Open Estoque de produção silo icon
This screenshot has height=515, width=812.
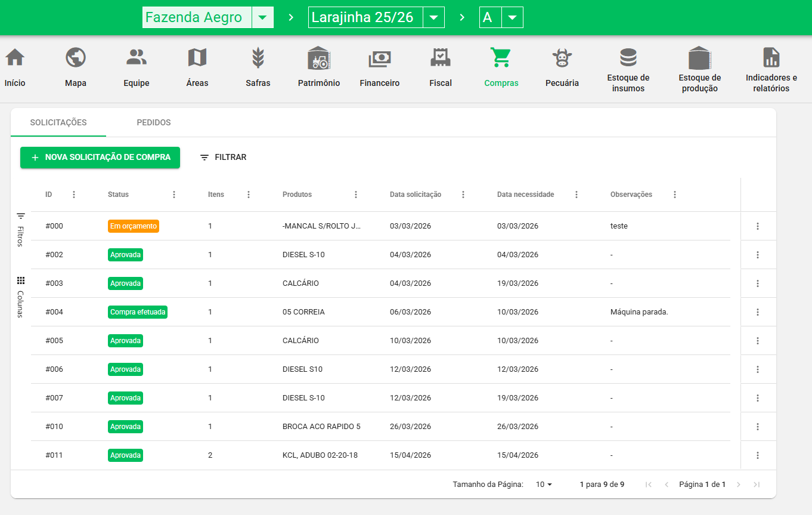699,58
